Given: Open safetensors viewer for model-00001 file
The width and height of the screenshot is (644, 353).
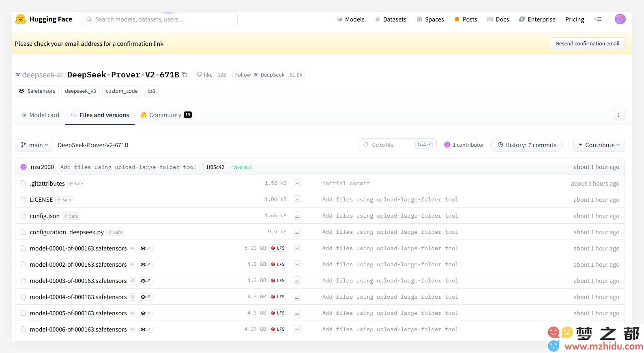Looking at the screenshot, I should [x=145, y=248].
